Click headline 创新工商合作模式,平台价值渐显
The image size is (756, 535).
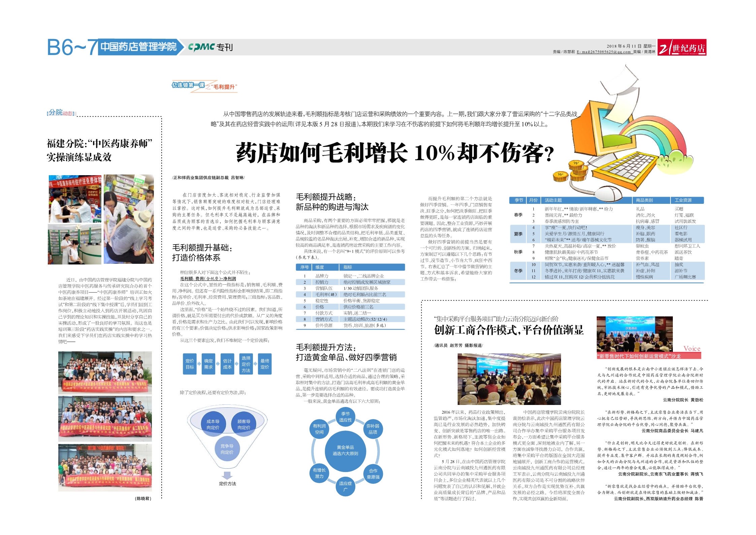[508, 330]
